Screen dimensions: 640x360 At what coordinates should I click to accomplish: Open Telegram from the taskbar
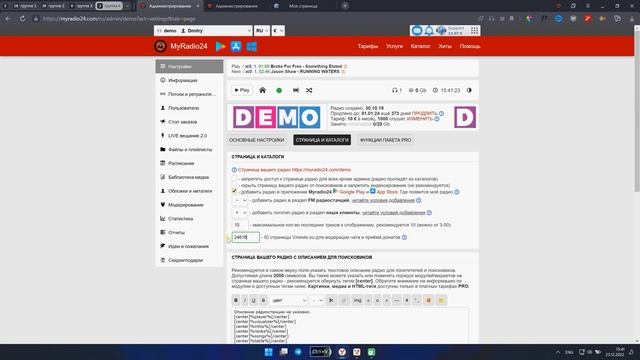click(298, 352)
